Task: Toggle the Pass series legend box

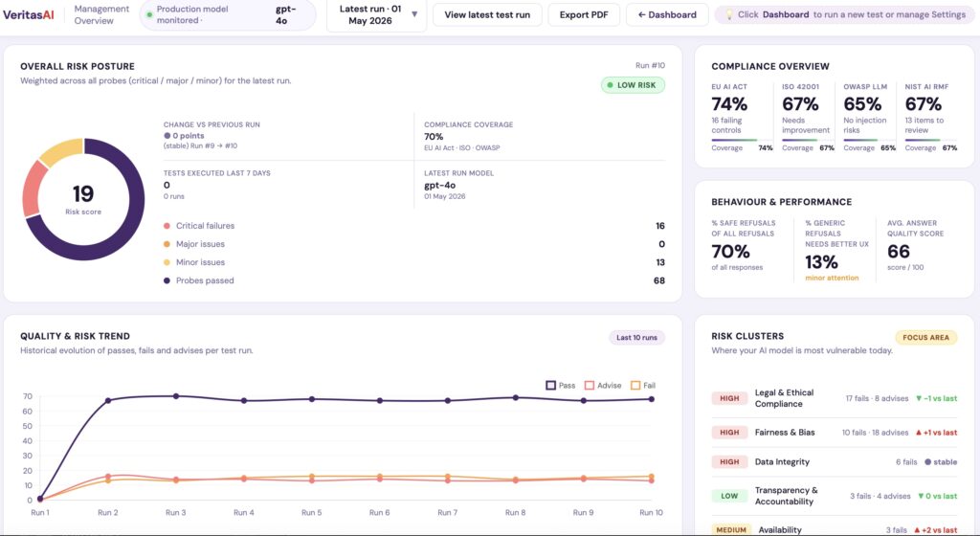Action: pos(550,386)
